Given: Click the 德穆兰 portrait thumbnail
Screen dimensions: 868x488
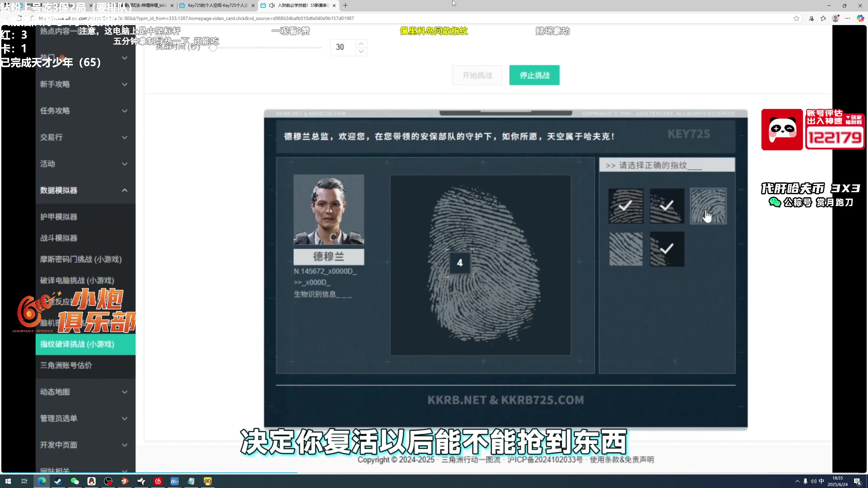Looking at the screenshot, I should click(x=329, y=209).
